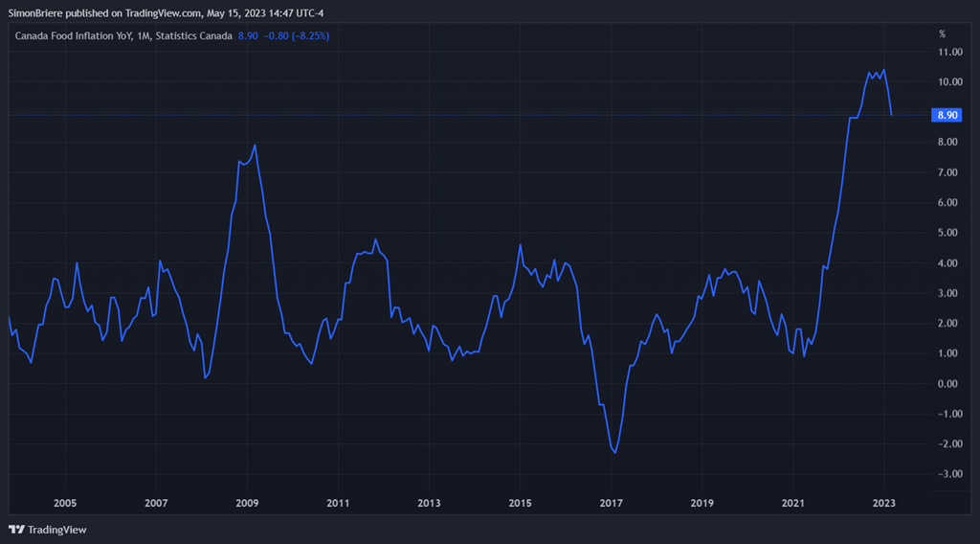Screen dimensions: 980x544
Task: Click the 0.00 level on the price axis
Action: click(x=947, y=384)
